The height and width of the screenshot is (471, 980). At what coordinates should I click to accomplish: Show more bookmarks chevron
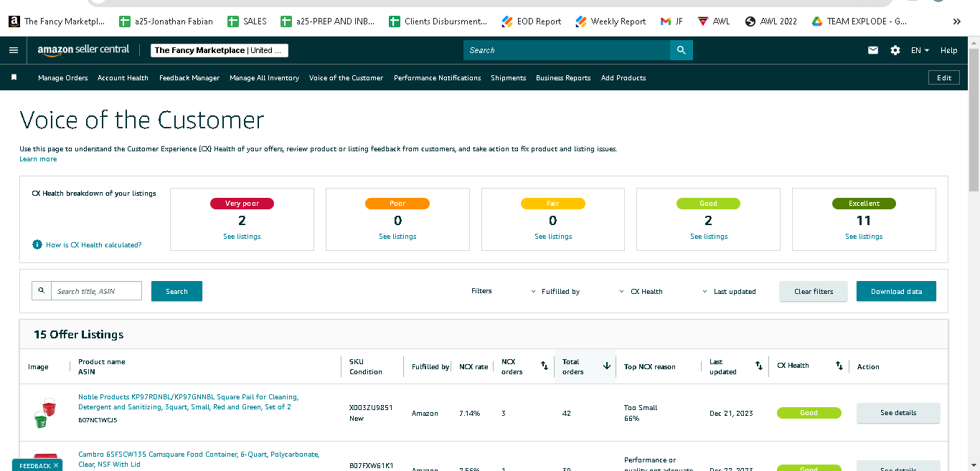coord(956,22)
